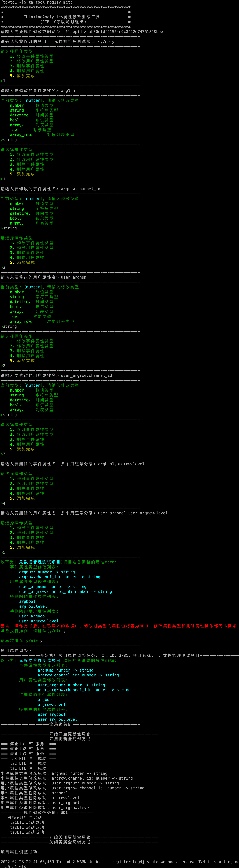239x868 pixels.
Task: Click the delete event properties line 'argbool,argrow.level'
Action: [x=72, y=464]
